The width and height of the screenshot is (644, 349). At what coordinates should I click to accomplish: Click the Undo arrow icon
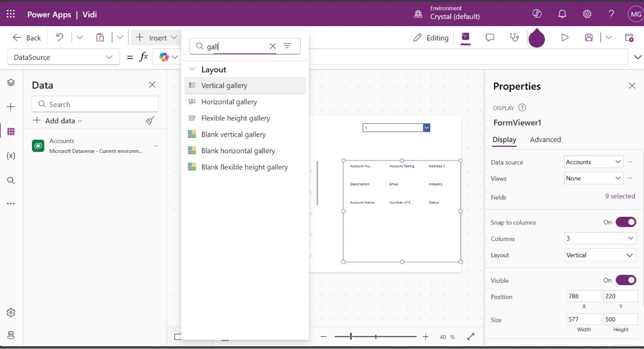click(x=59, y=38)
